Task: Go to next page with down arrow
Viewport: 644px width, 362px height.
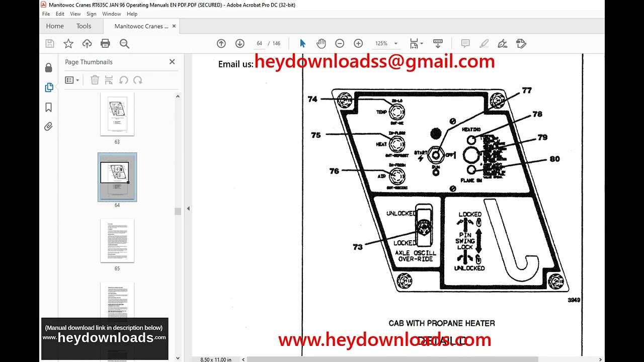Action: [x=240, y=44]
